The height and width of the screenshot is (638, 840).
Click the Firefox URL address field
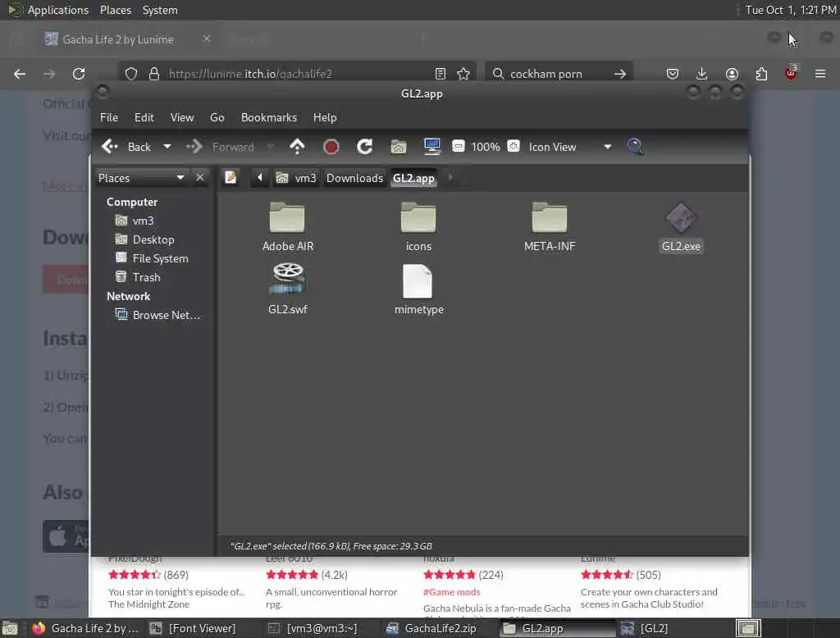coord(297,73)
